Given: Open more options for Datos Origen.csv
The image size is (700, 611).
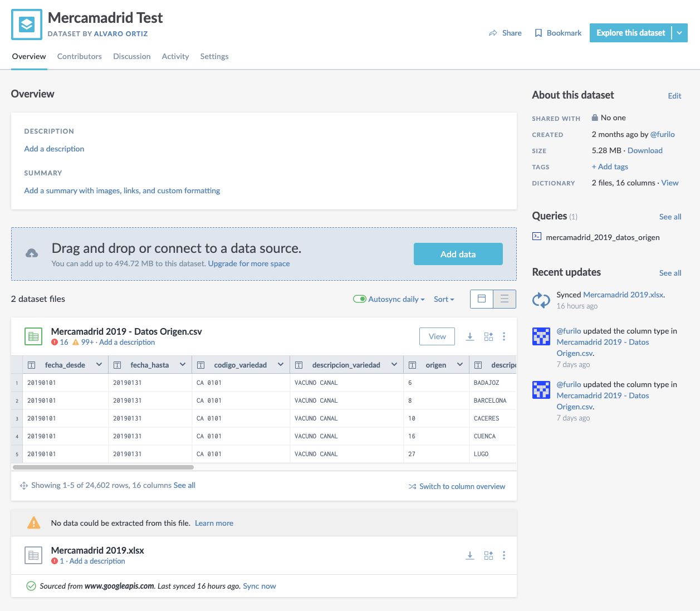Looking at the screenshot, I should click(x=504, y=336).
